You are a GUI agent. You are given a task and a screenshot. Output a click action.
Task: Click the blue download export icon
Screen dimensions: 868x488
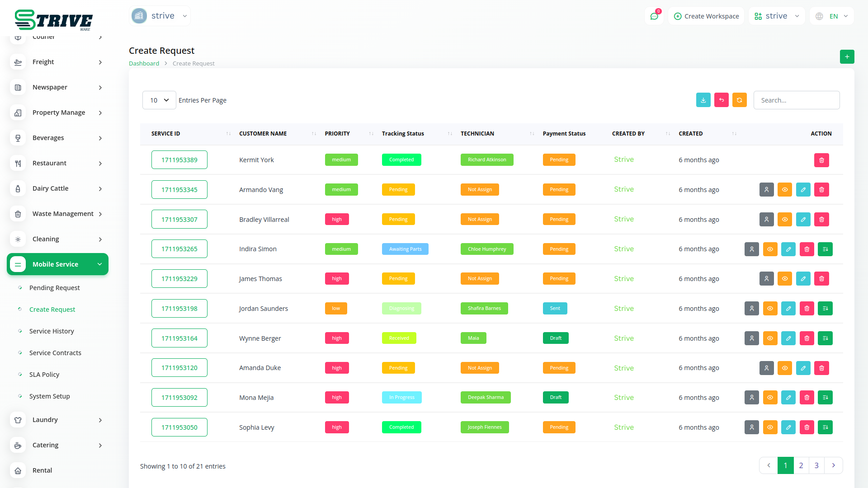pyautogui.click(x=703, y=100)
